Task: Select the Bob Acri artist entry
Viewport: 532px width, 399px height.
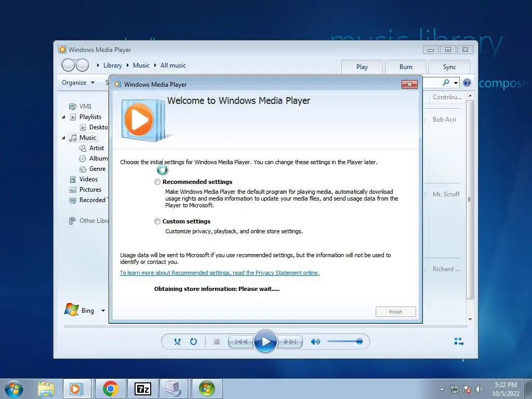Action: [x=444, y=119]
